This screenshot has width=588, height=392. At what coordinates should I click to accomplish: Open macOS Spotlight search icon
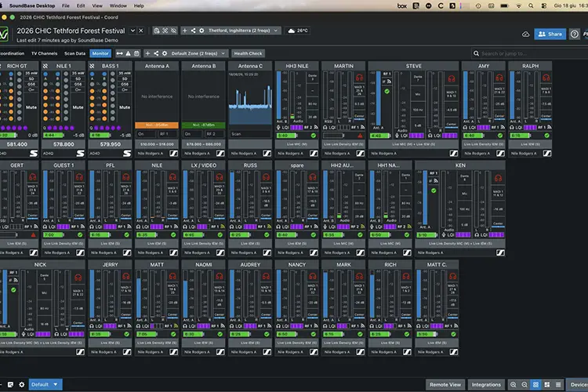531,5
